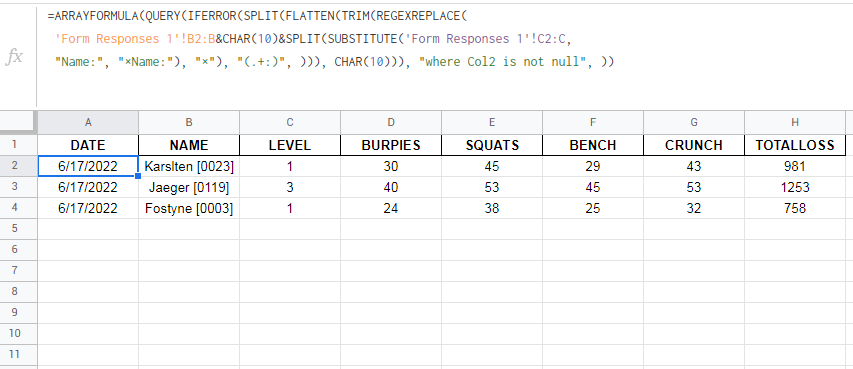Click Karslten's SQUATS value 45
The image size is (853, 369).
(x=492, y=166)
